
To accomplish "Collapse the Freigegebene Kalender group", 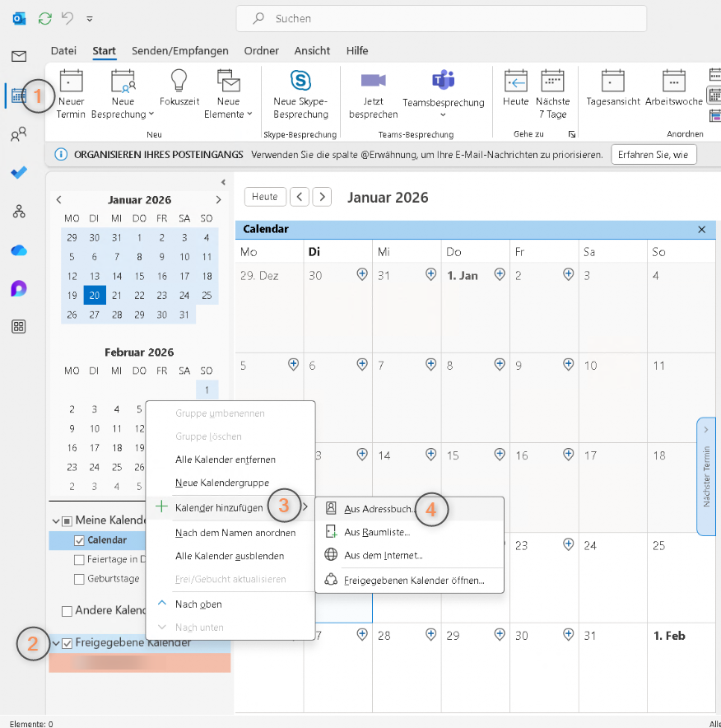I will pos(55,643).
